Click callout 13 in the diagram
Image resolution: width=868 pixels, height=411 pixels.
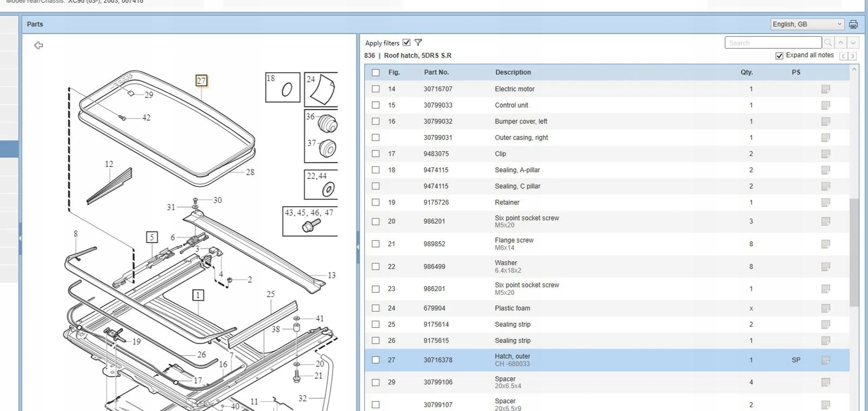(332, 275)
